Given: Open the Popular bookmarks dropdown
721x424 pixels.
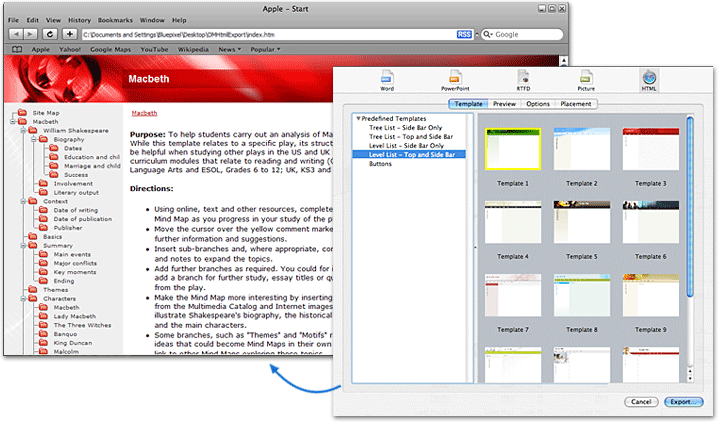Looking at the screenshot, I should point(265,49).
